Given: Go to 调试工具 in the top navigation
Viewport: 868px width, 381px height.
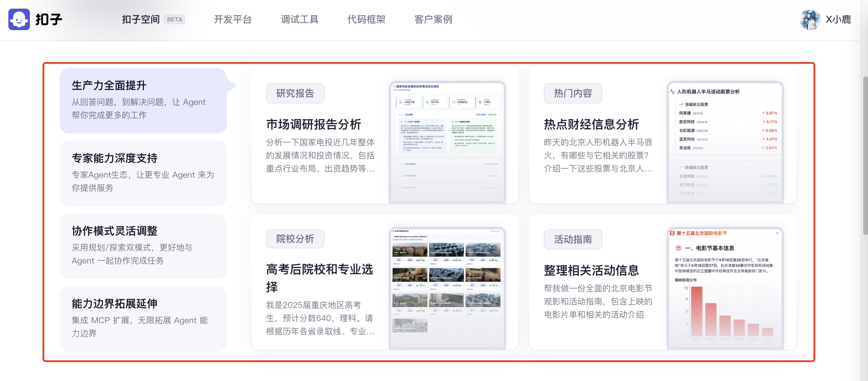Looking at the screenshot, I should click(299, 19).
